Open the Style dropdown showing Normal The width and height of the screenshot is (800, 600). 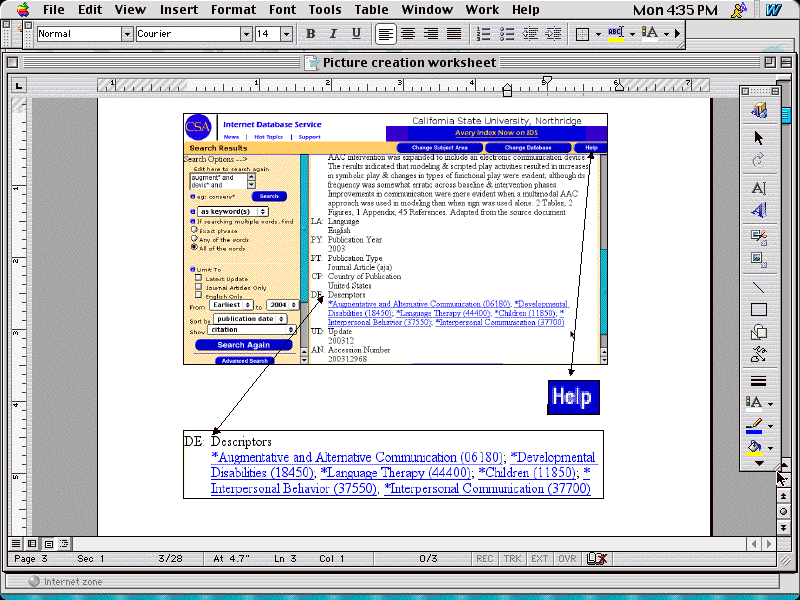127,34
